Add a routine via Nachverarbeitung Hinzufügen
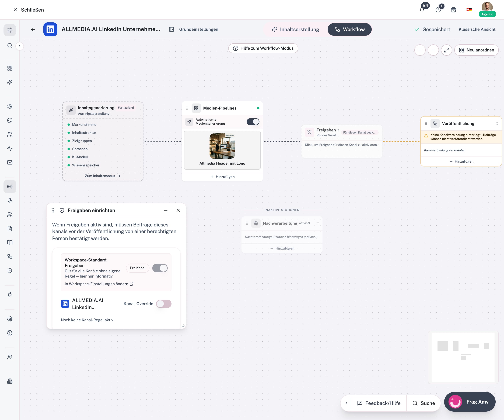This screenshot has height=420, width=504. pos(282,248)
